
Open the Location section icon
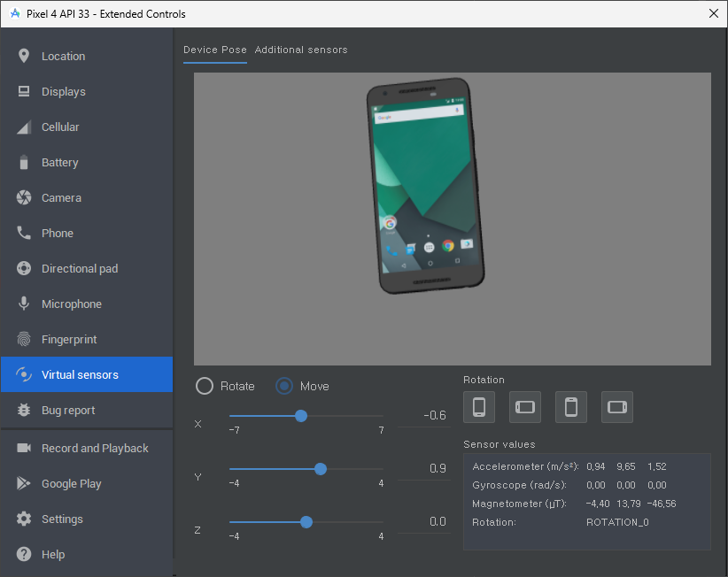click(x=24, y=56)
